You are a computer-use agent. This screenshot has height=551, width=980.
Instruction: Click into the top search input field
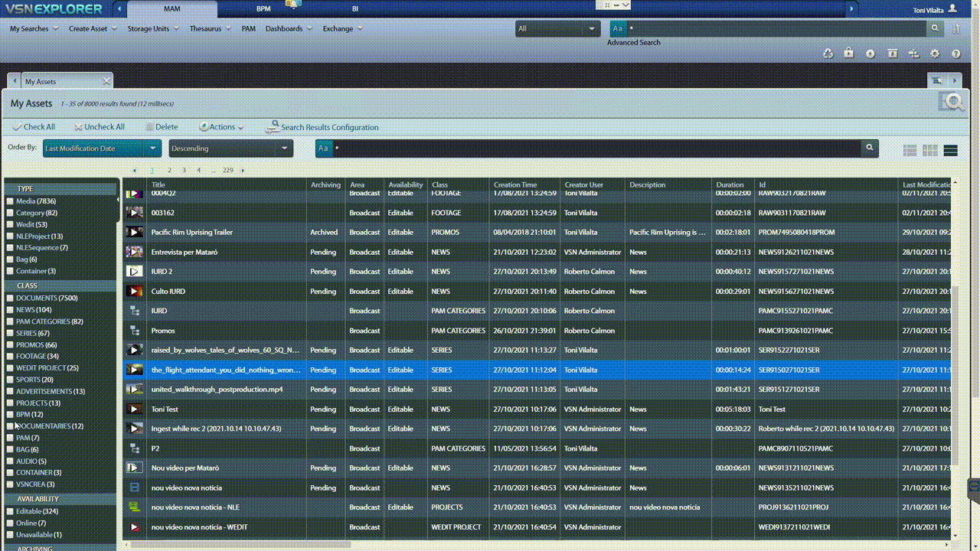[x=776, y=28]
